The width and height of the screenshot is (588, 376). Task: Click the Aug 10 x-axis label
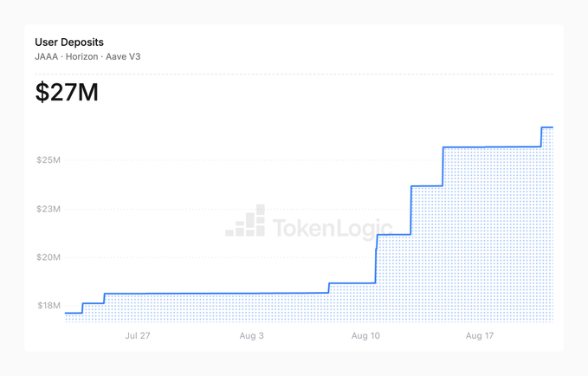[x=365, y=335]
